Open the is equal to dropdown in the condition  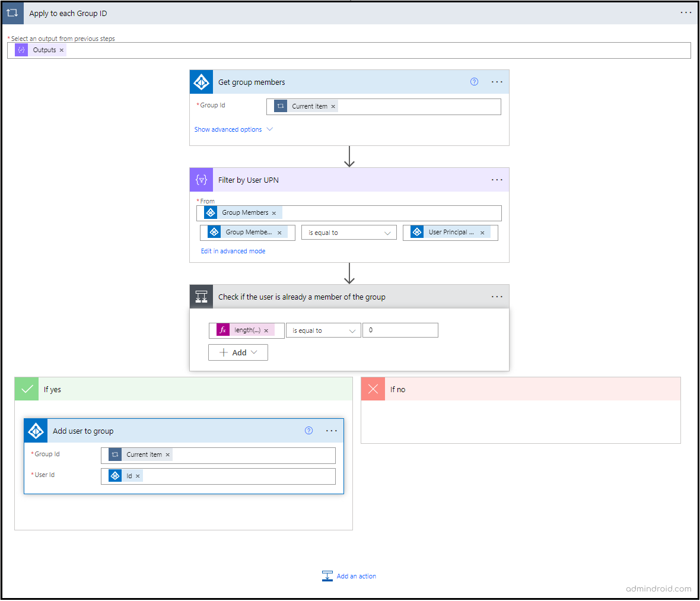point(323,330)
